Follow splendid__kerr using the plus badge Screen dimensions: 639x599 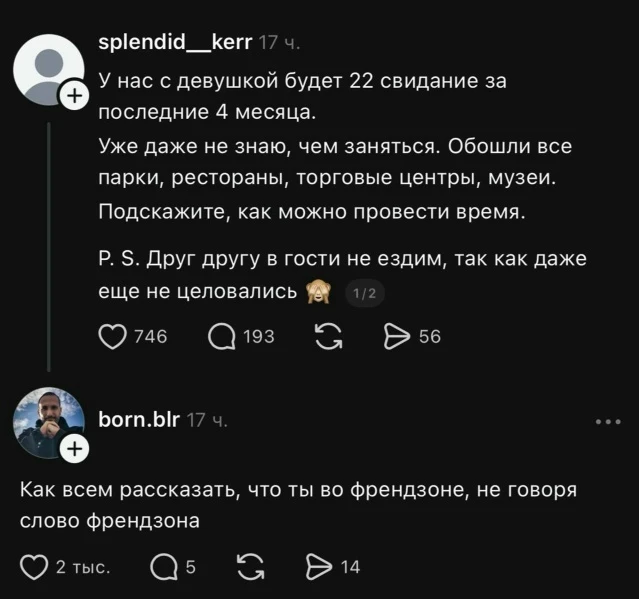[x=75, y=96]
